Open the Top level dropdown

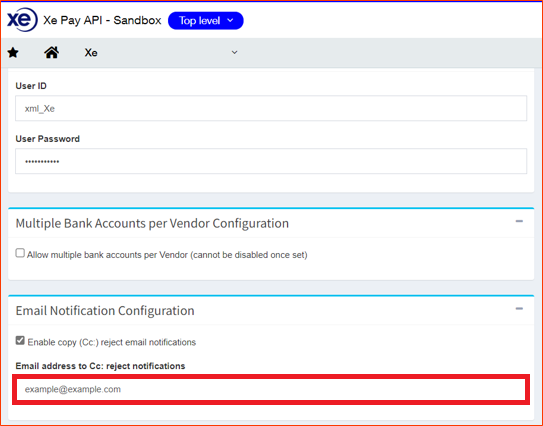click(206, 21)
